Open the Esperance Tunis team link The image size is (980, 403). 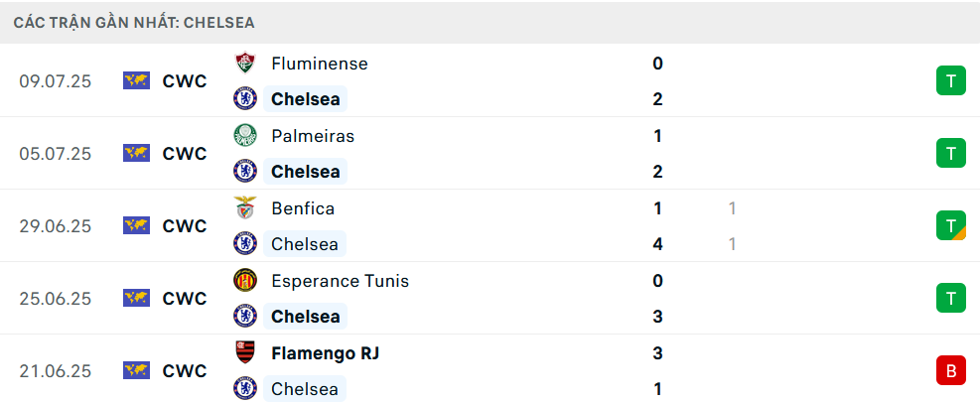(x=340, y=281)
